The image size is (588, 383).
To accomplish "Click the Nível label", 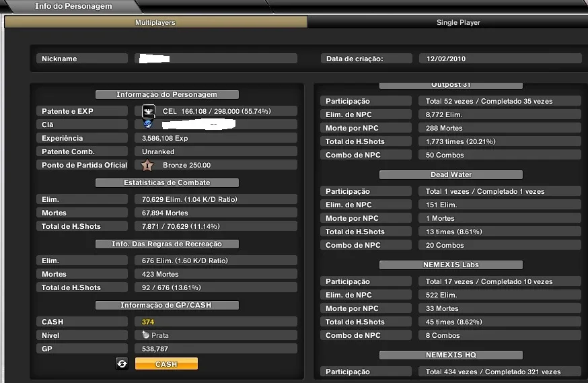I will point(50,335).
